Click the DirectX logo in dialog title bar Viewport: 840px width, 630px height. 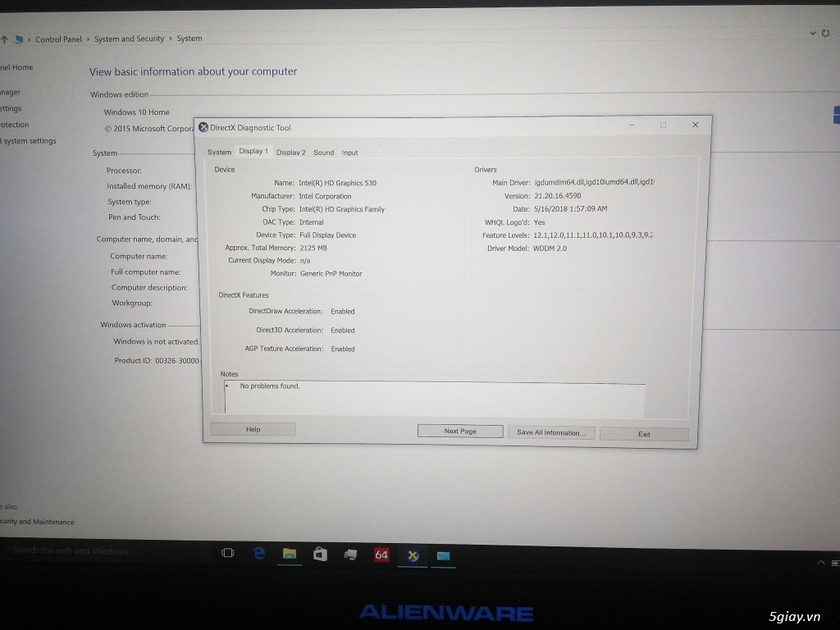click(x=203, y=127)
